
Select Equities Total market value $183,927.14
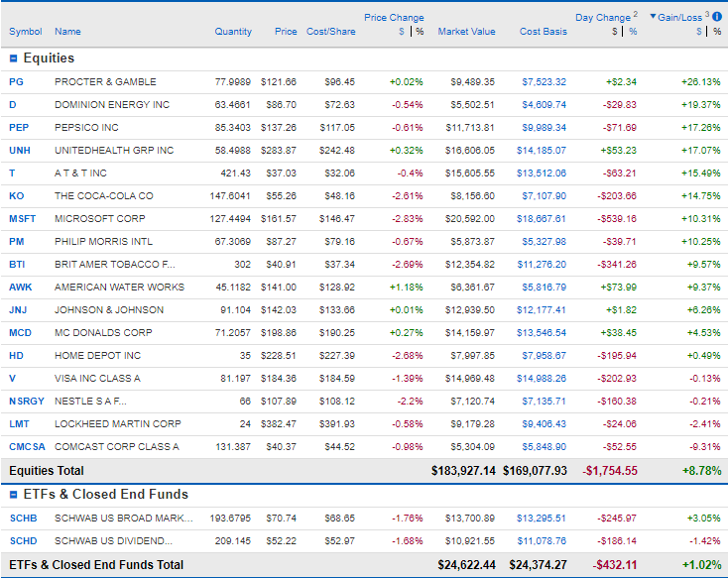click(463, 471)
